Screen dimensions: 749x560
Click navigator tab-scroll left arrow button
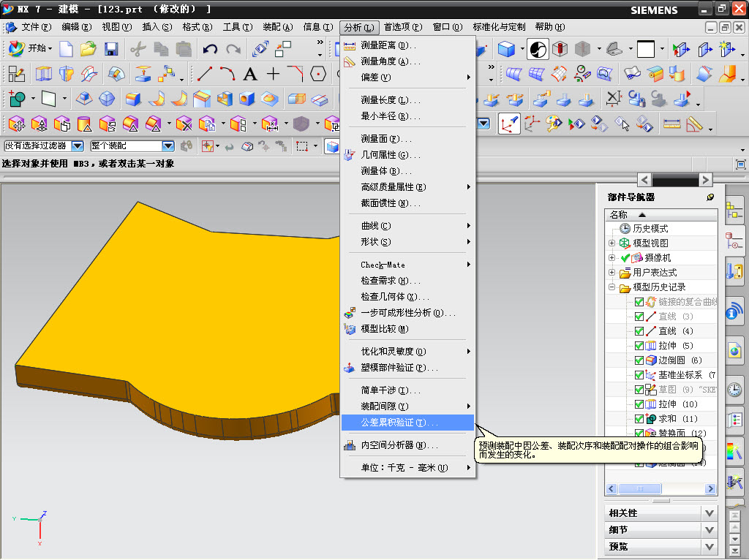(645, 180)
